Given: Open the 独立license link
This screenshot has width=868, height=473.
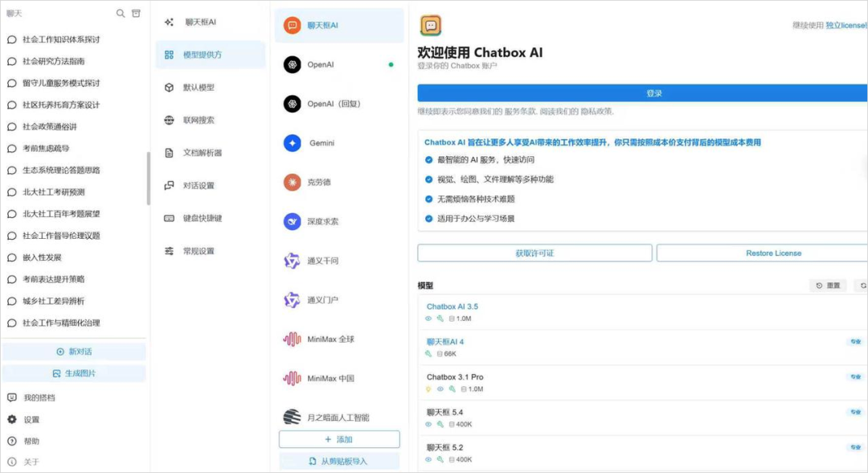Looking at the screenshot, I should [846, 26].
